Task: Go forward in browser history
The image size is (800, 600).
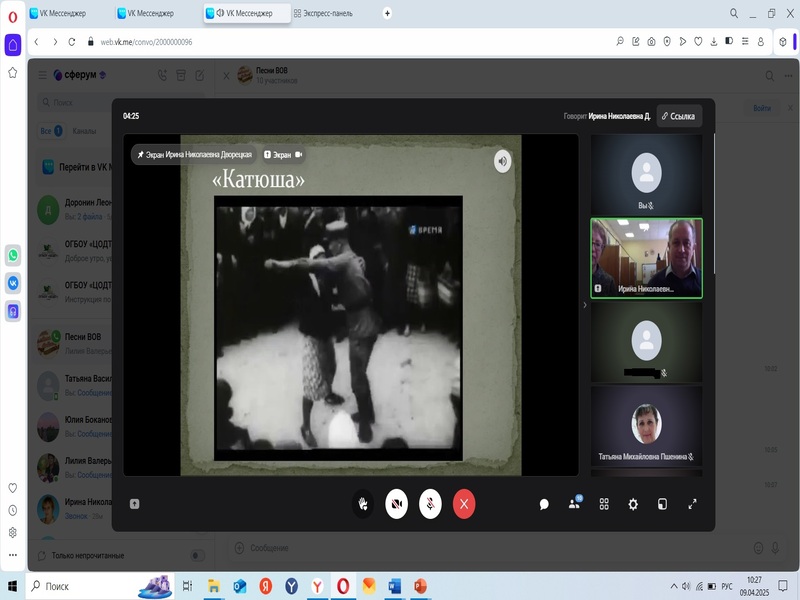Action: [x=55, y=42]
